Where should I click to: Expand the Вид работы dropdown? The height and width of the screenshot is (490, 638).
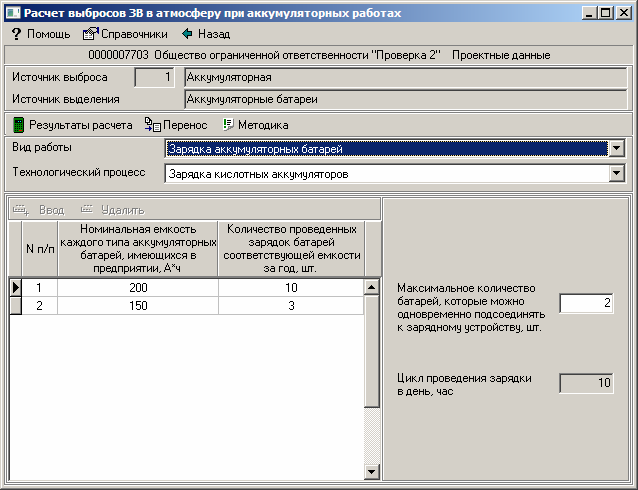pos(616,149)
